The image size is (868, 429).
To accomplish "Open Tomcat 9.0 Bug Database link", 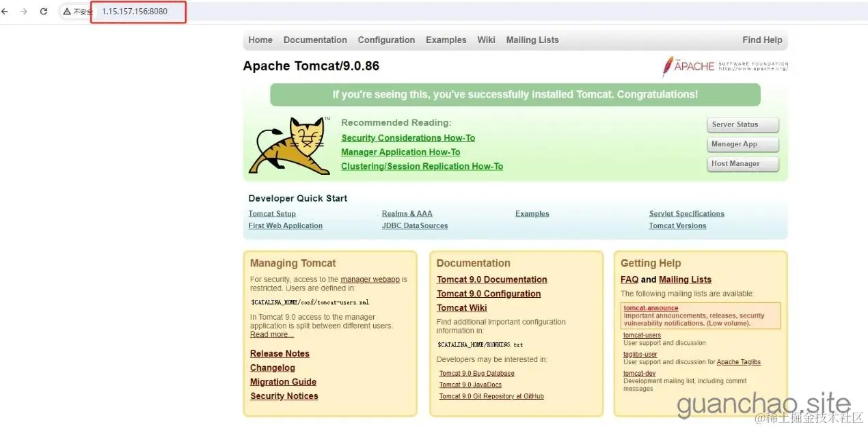I will [477, 374].
